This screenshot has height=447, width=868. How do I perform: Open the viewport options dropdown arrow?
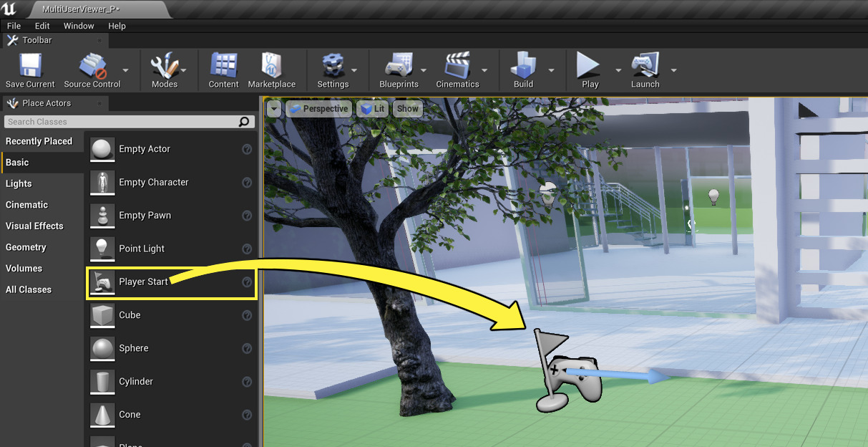click(274, 109)
